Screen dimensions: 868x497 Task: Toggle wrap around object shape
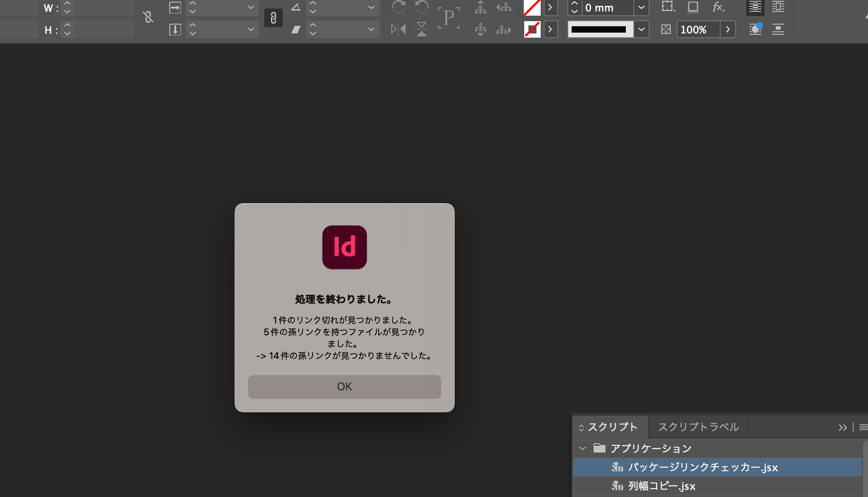click(755, 29)
